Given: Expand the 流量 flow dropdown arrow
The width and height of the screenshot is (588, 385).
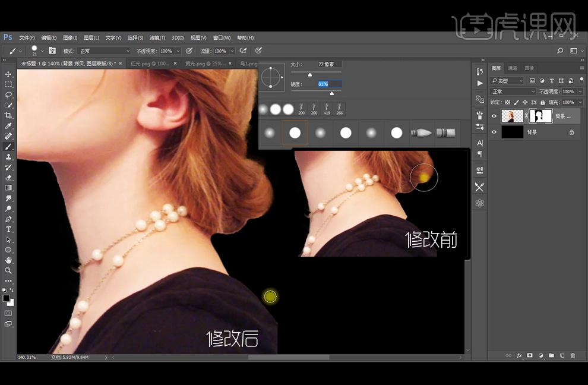Looking at the screenshot, I should click(232, 51).
